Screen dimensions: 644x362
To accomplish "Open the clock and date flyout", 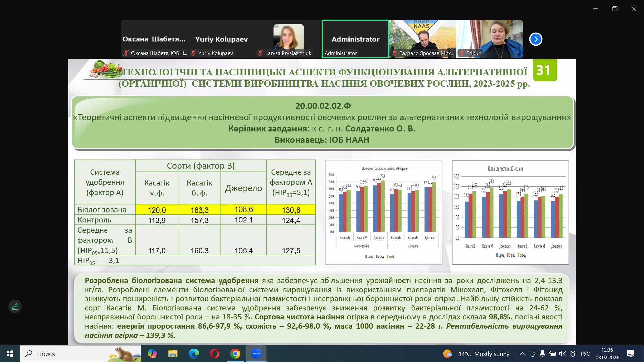I will pos(607,354).
